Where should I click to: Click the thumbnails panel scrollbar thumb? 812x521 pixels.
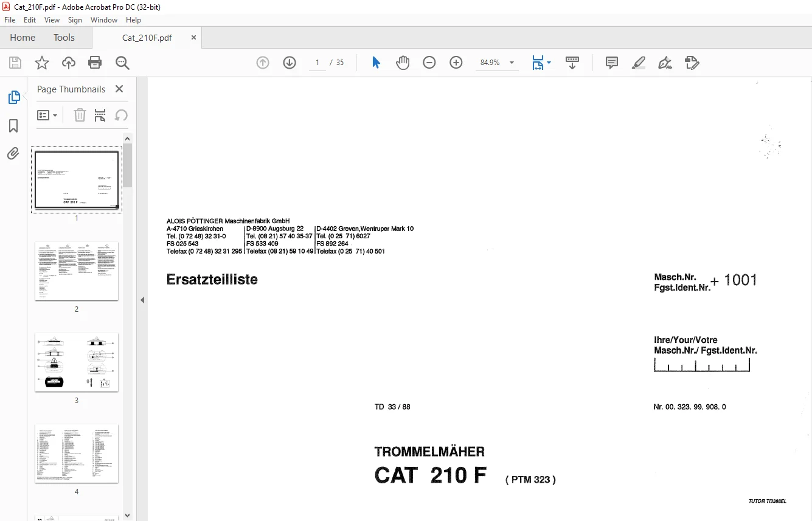point(127,165)
